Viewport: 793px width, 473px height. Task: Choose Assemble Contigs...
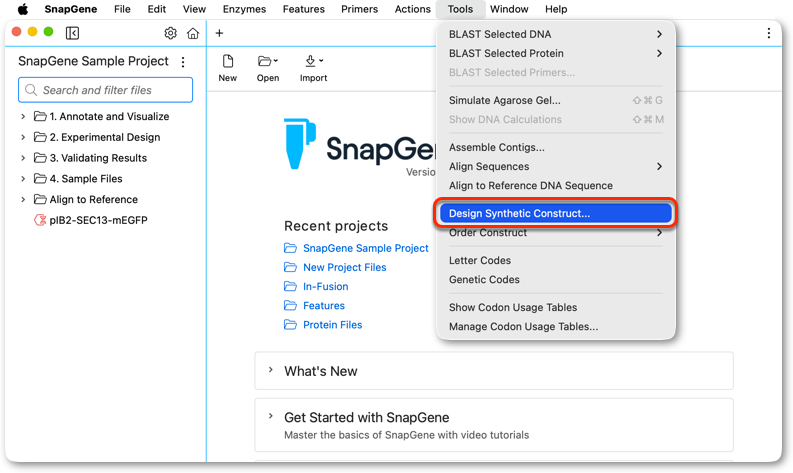[x=556, y=147]
